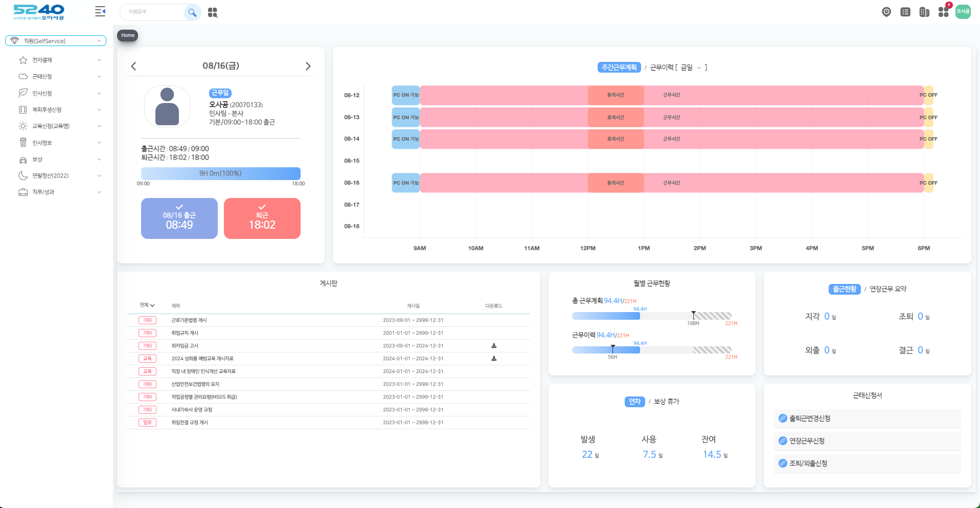Download the 최저임금 고시 attachment
980x508 pixels.
point(494,346)
